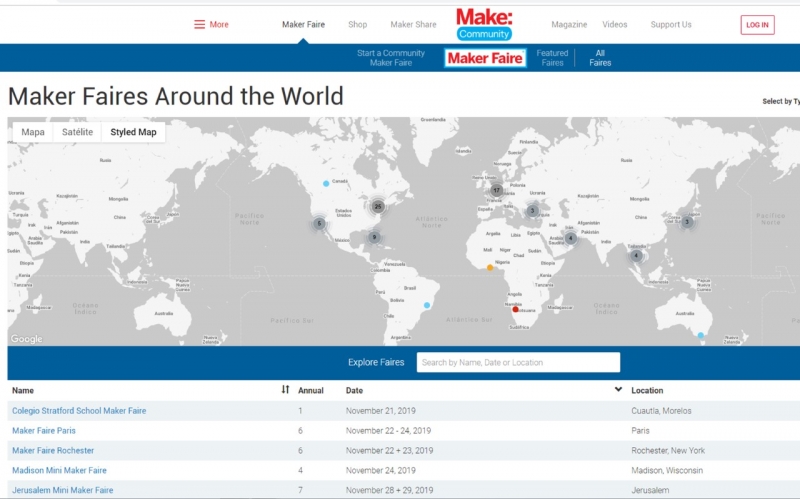Click the Make: Community logo

484,24
